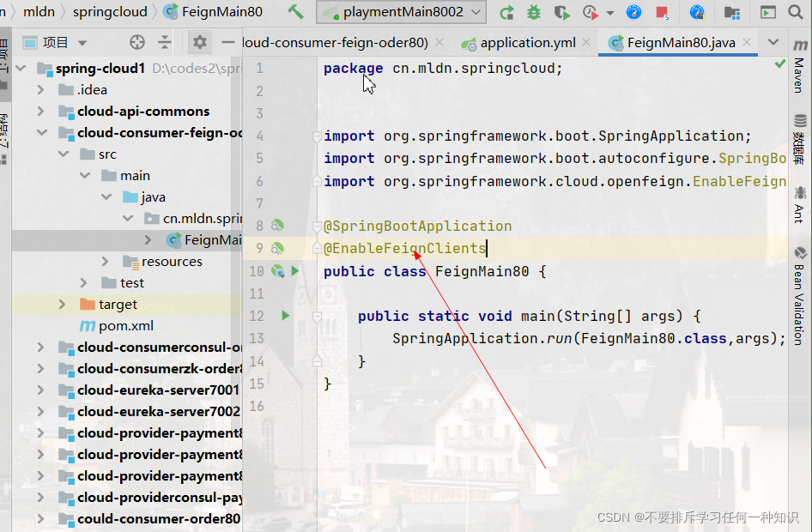Click the FeignMain80 breadcrumb
The height and width of the screenshot is (532, 812).
point(213,11)
